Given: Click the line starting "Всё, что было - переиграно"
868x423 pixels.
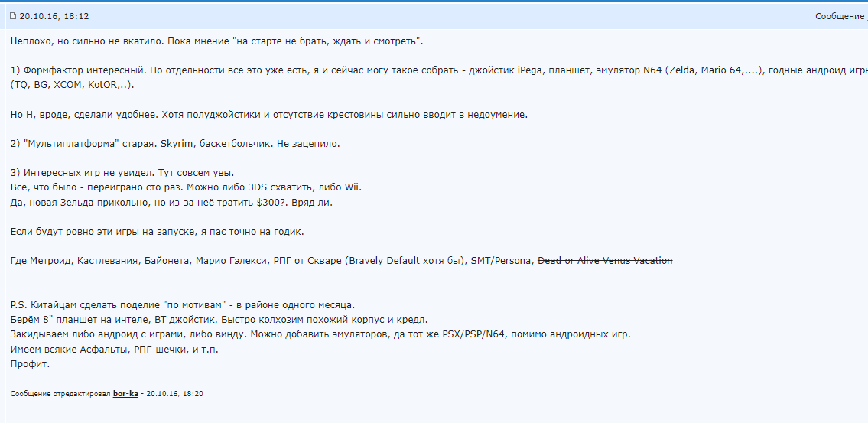Looking at the screenshot, I should 186,187.
